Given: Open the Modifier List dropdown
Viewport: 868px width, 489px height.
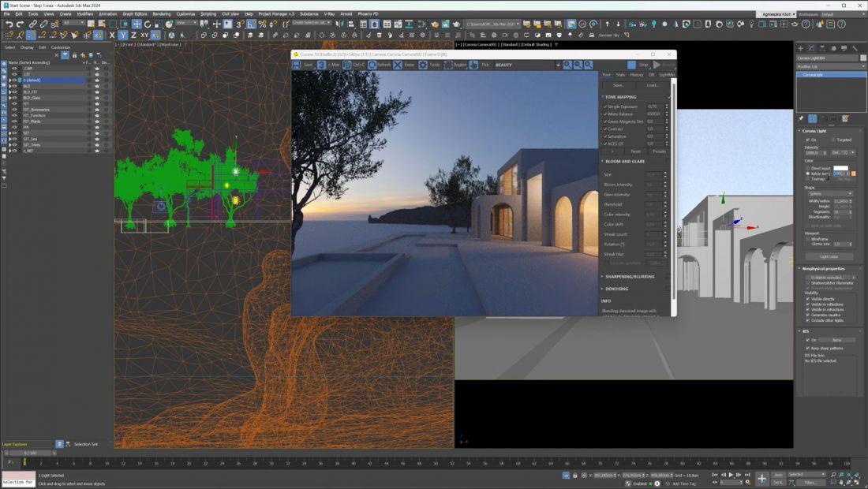Looking at the screenshot, I should 831,66.
